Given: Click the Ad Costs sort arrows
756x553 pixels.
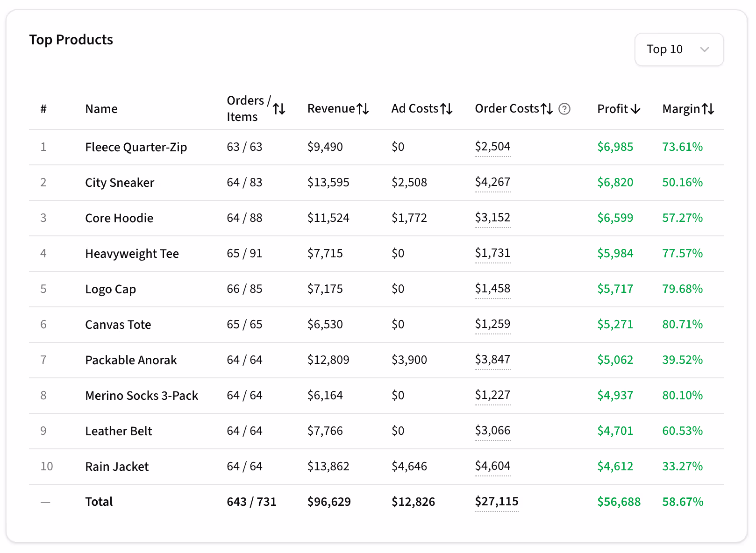Looking at the screenshot, I should pos(446,109).
